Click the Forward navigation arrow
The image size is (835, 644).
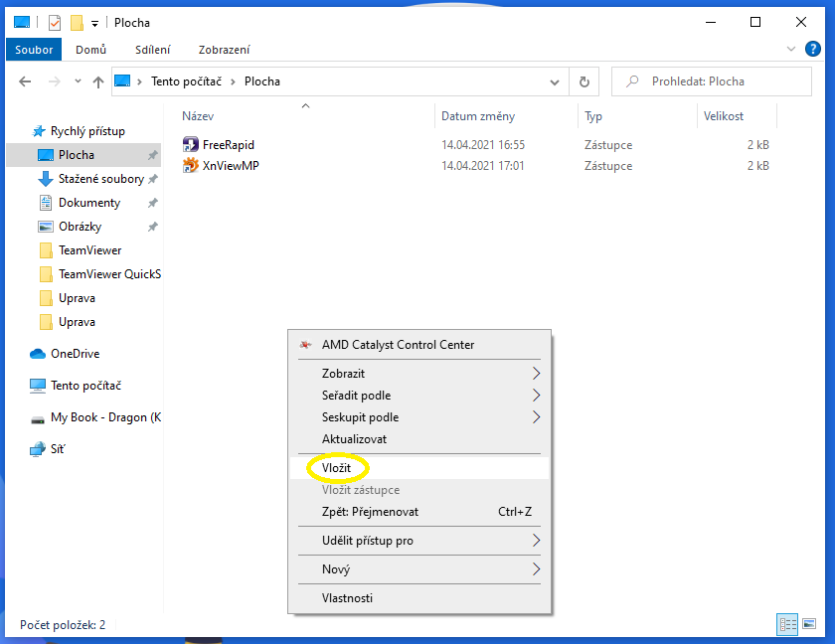tap(55, 81)
